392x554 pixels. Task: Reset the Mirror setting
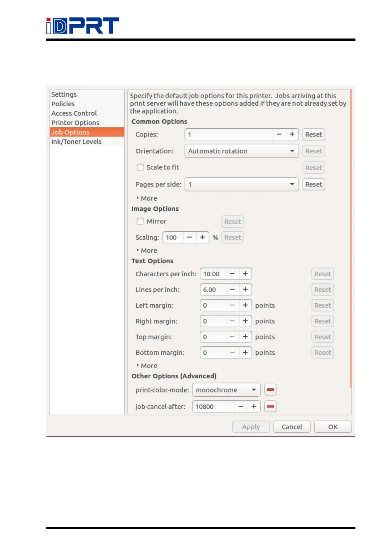pyautogui.click(x=233, y=222)
